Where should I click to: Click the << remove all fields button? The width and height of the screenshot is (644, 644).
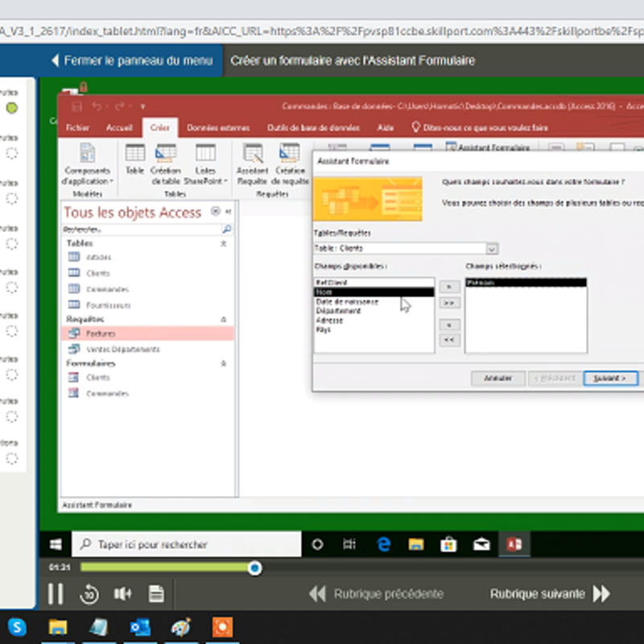[x=449, y=340]
